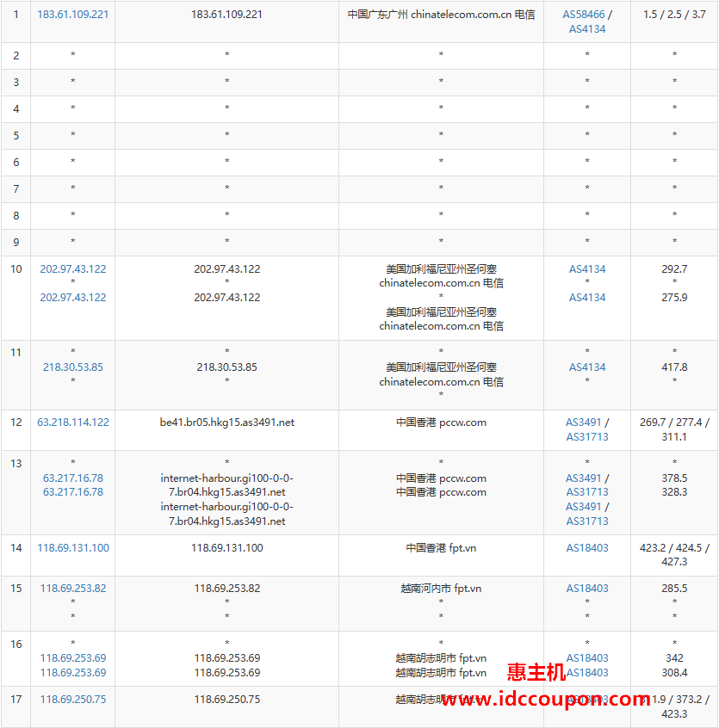This screenshot has width=719, height=728.
Task: Select the be41.br05.hkg15.as3491.net hostname text
Action: [x=227, y=423]
